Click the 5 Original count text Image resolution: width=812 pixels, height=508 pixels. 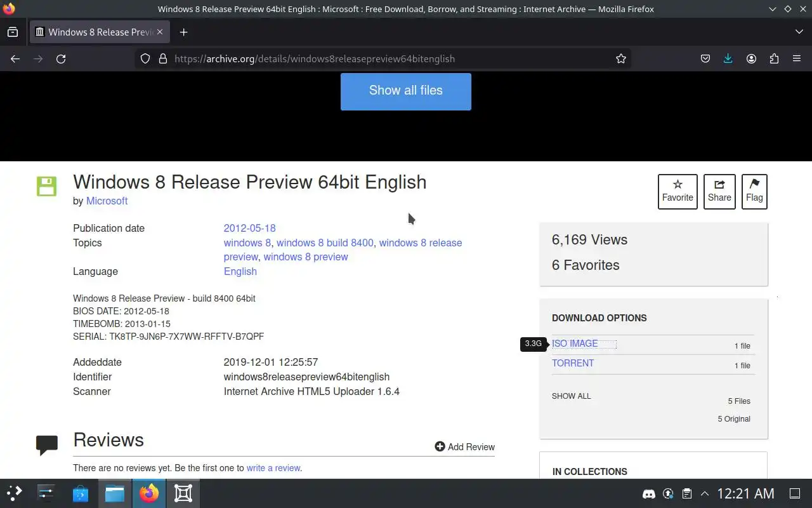[734, 419]
